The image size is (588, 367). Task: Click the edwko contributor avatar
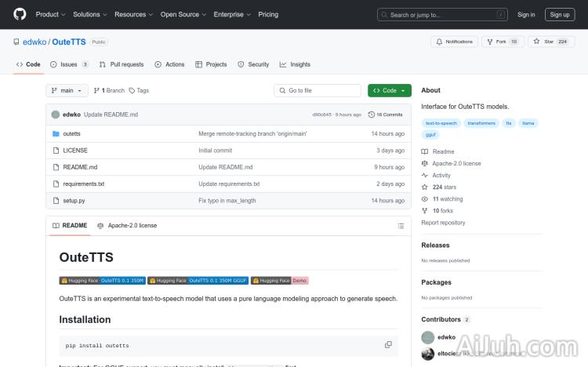(427, 337)
